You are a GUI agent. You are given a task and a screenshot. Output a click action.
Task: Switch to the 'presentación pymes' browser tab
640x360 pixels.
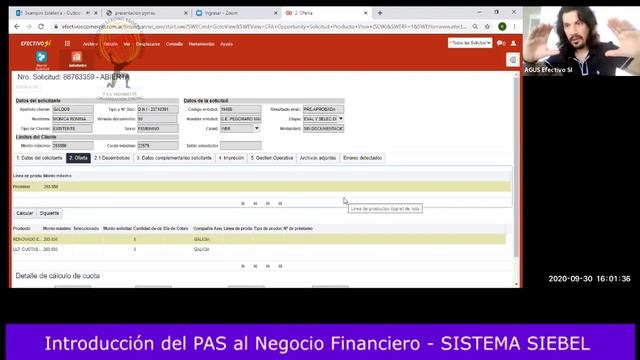pyautogui.click(x=146, y=13)
